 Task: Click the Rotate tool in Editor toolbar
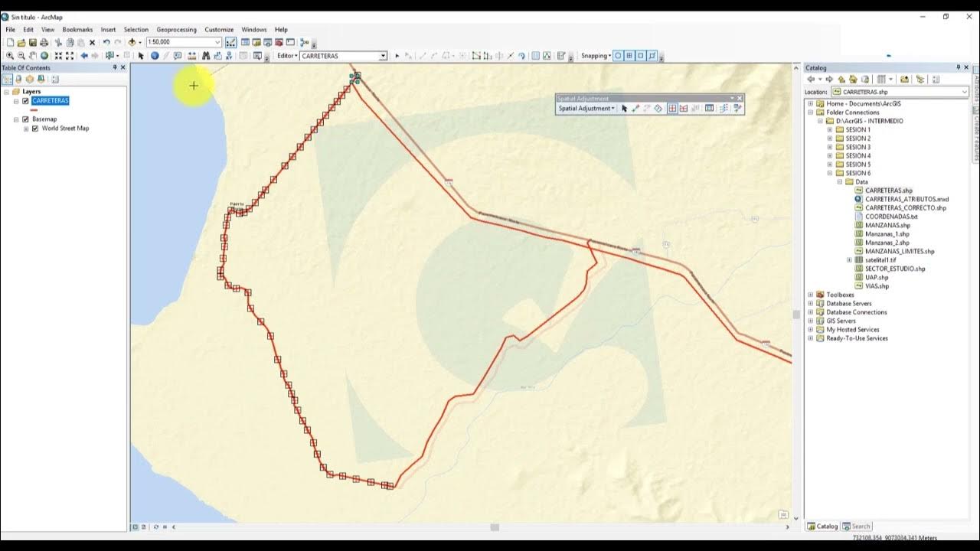pos(522,56)
